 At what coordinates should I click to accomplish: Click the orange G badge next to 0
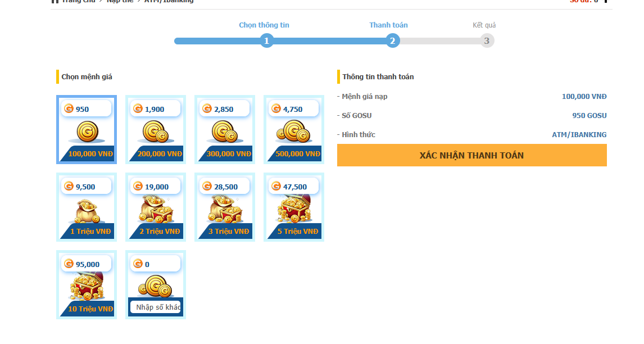(138, 264)
